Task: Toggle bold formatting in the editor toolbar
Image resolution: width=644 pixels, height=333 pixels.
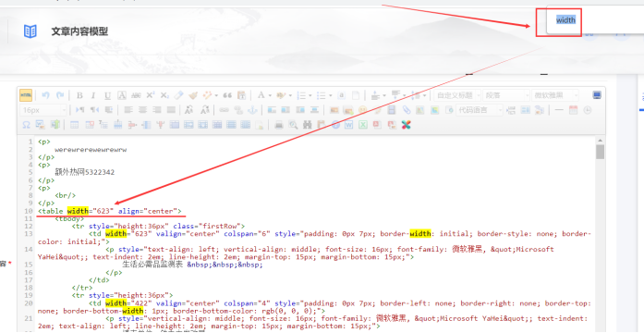Action: pos(79,96)
